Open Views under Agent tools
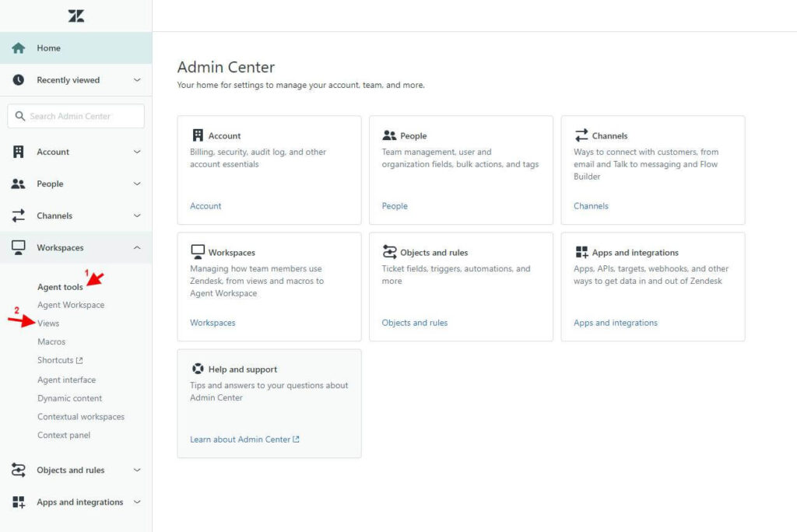The image size is (797, 532). [48, 323]
